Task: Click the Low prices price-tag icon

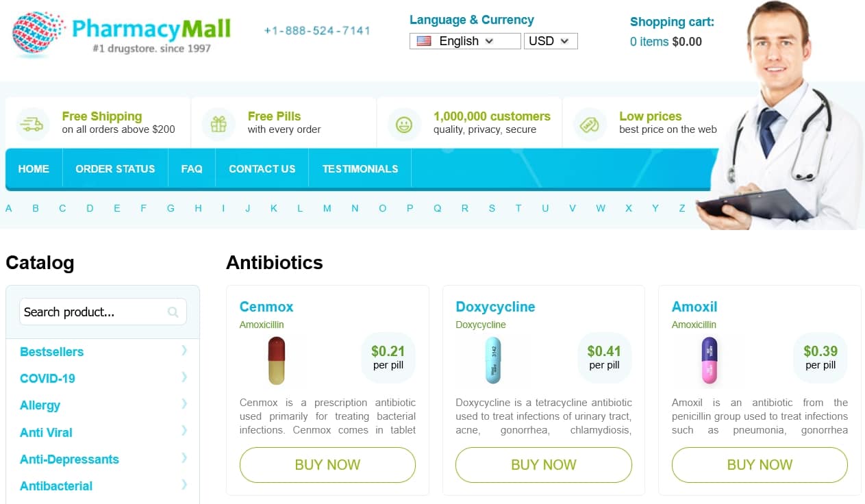Action: click(590, 123)
